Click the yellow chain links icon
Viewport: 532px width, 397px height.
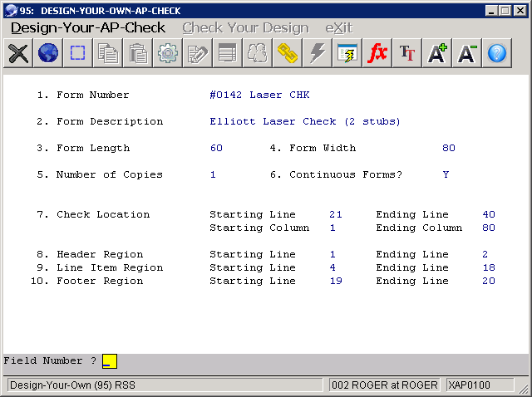pyautogui.click(x=288, y=53)
